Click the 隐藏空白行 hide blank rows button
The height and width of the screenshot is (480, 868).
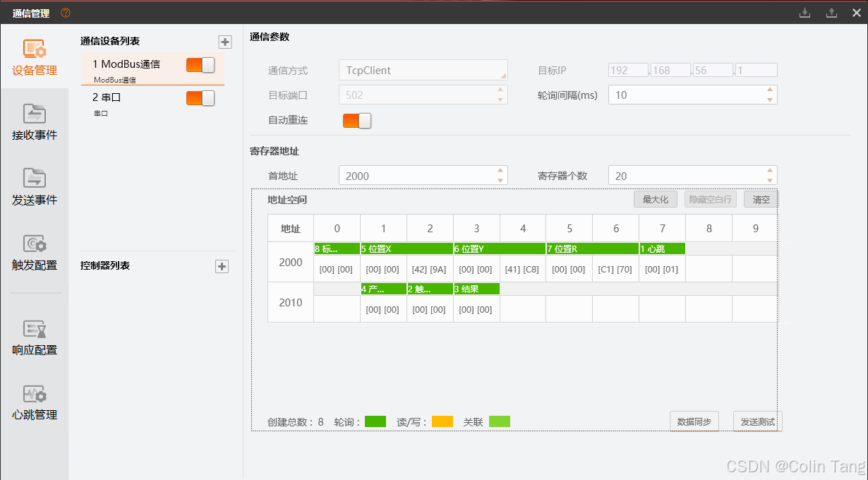711,200
